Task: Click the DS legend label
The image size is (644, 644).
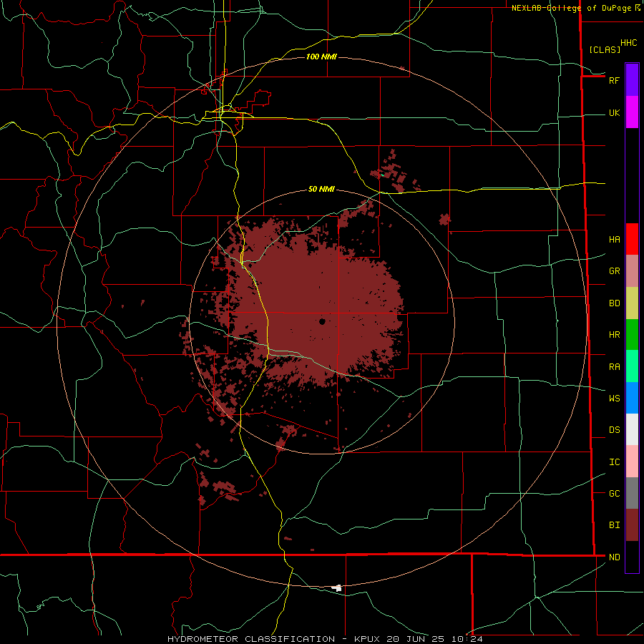Action: 614,430
